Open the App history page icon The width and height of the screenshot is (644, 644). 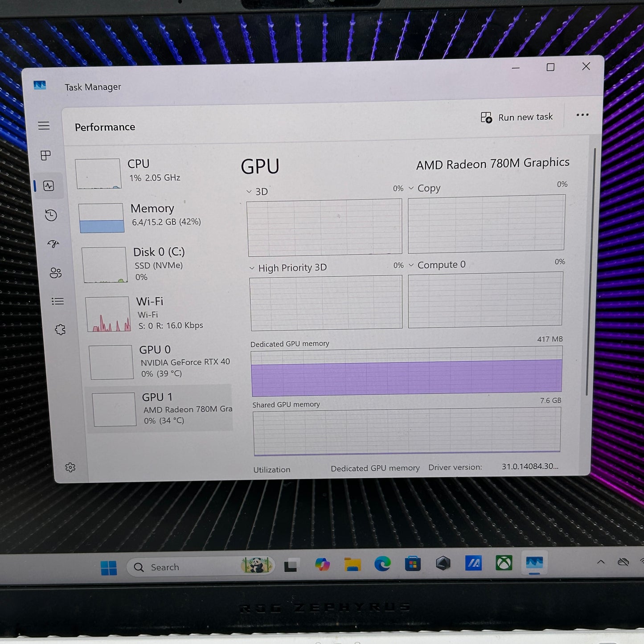[x=51, y=215]
